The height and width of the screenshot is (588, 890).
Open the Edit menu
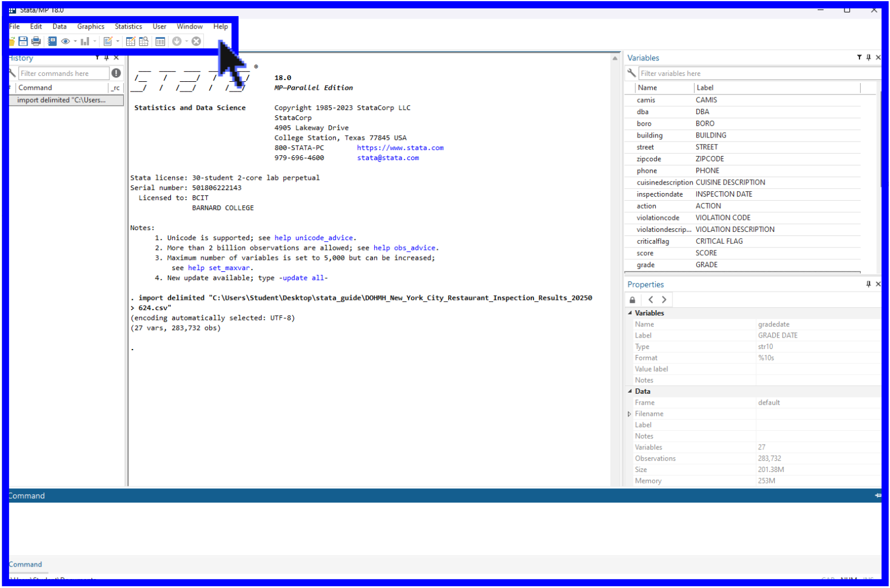[x=36, y=26]
